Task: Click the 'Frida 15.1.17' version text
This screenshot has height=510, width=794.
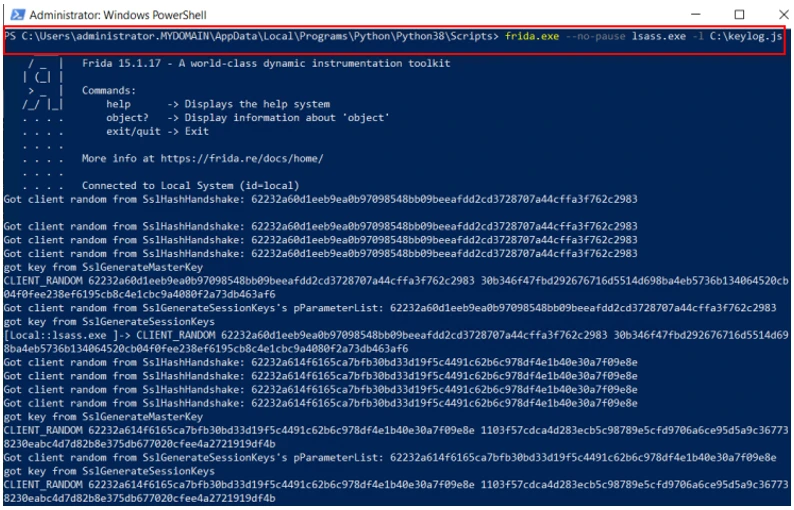Action: (x=121, y=63)
